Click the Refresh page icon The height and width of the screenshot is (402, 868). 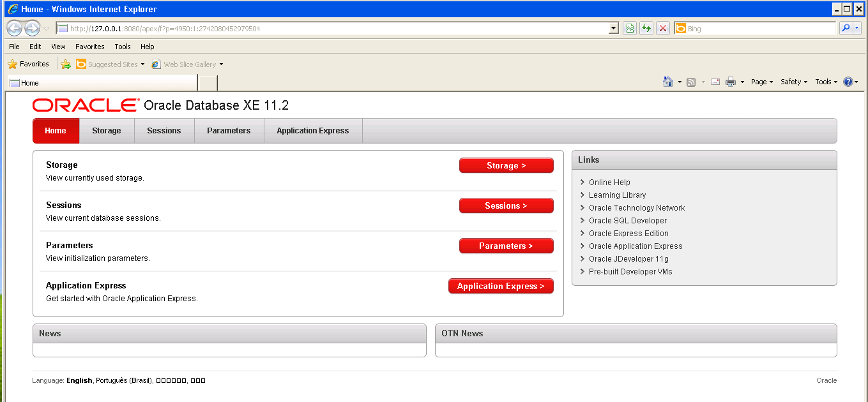[646, 28]
